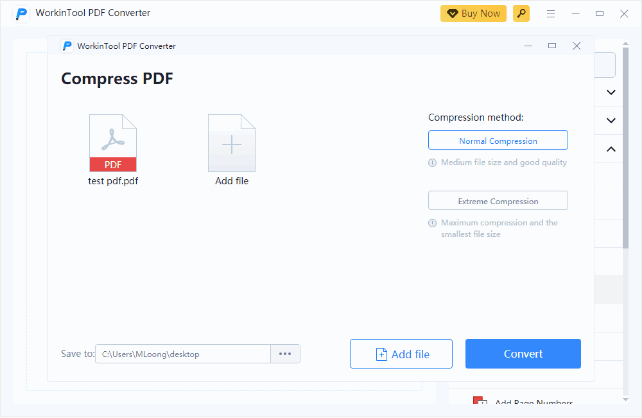Minimize the Compress PDF dialog

528,46
